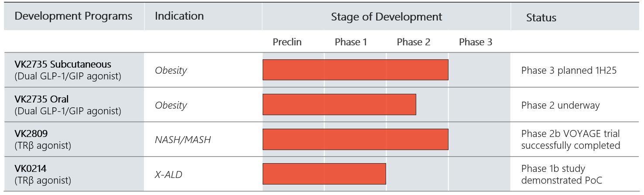
Task: Click the VK2809 program name
Action: 30,134
